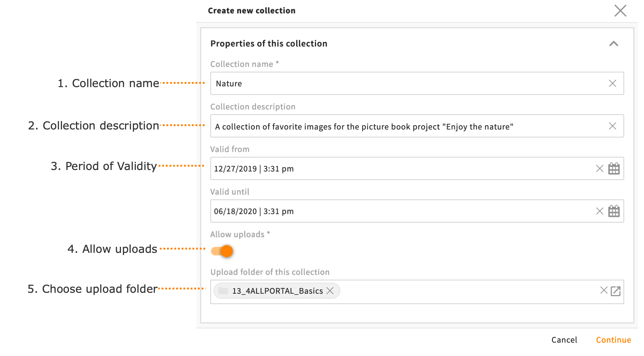Image resolution: width=644 pixels, height=356 pixels.
Task: Cancel creating the new collection
Action: [x=564, y=340]
